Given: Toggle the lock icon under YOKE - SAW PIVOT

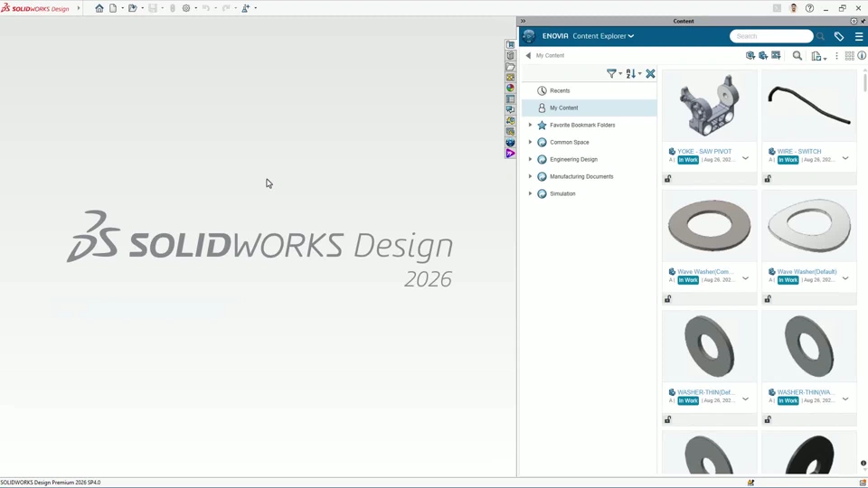Looking at the screenshot, I should 668,179.
